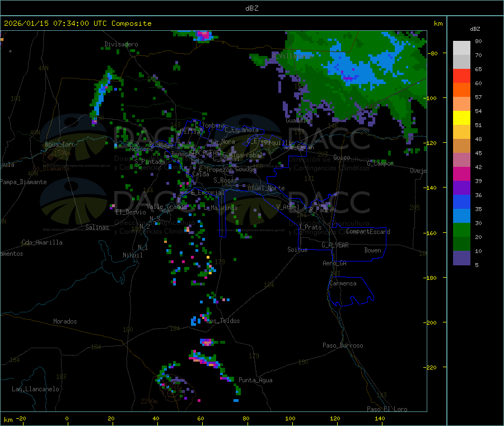Screen dimensions: 504x426
Task: Click the storm cell south of Los_Toldos
Action: coord(207,342)
